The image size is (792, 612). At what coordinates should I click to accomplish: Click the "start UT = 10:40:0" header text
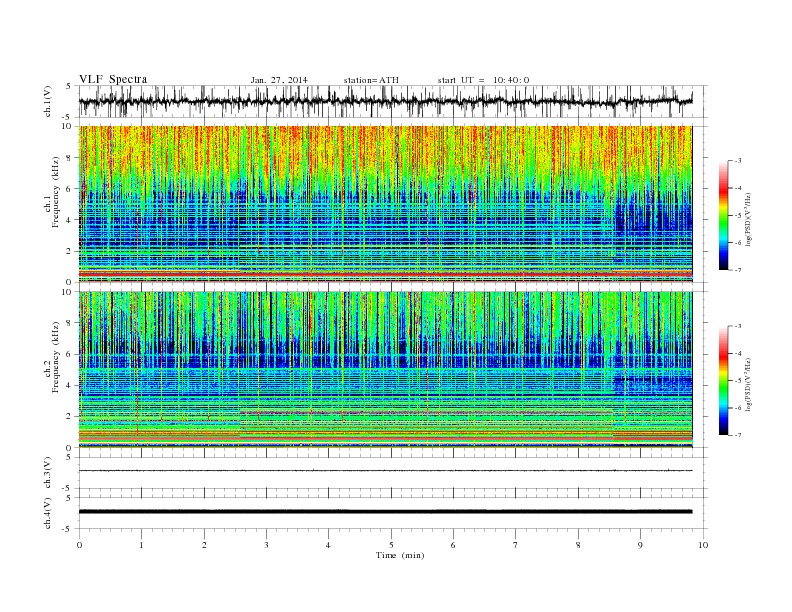tap(483, 80)
